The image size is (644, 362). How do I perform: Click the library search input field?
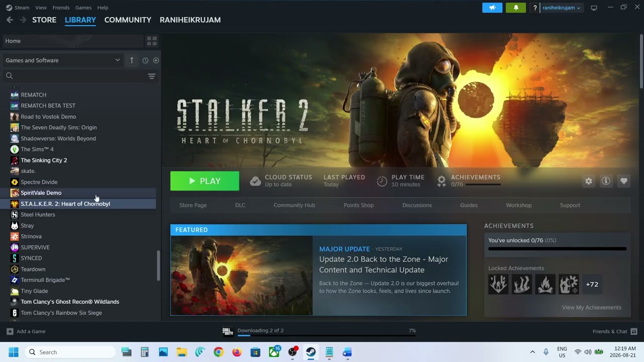tap(80, 76)
